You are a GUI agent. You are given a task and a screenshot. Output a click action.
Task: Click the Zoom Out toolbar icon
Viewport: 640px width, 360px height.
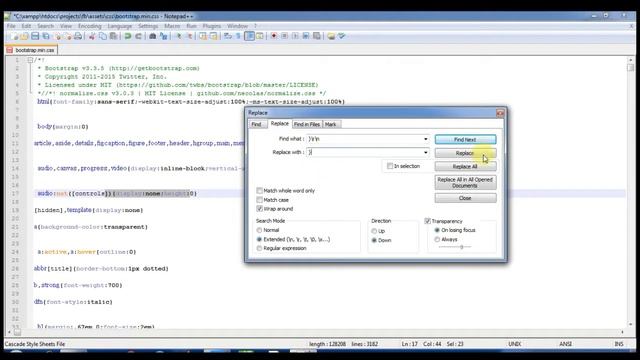coord(190,36)
